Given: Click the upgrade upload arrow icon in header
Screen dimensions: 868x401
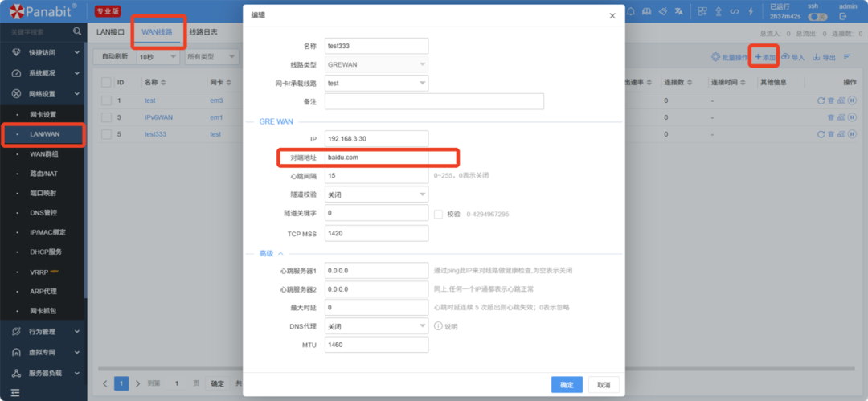Looking at the screenshot, I should 719,11.
